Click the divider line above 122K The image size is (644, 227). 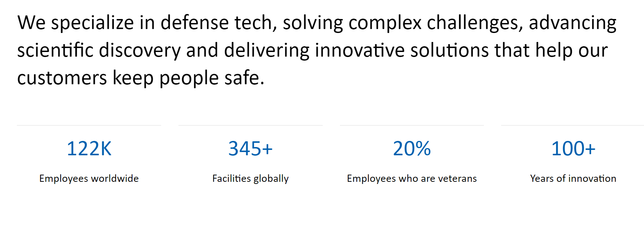(x=89, y=125)
